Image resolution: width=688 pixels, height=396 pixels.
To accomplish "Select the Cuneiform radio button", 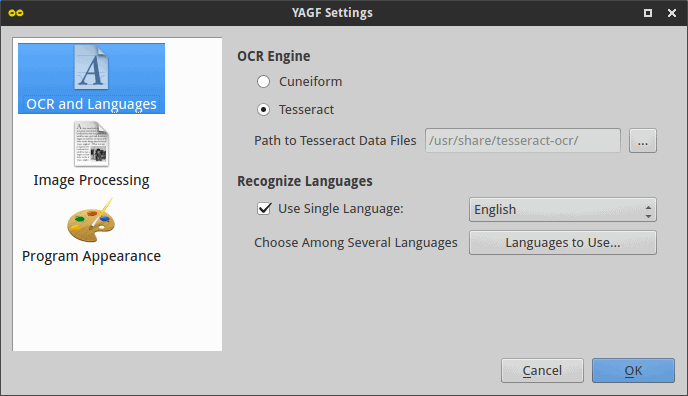I will tap(263, 82).
